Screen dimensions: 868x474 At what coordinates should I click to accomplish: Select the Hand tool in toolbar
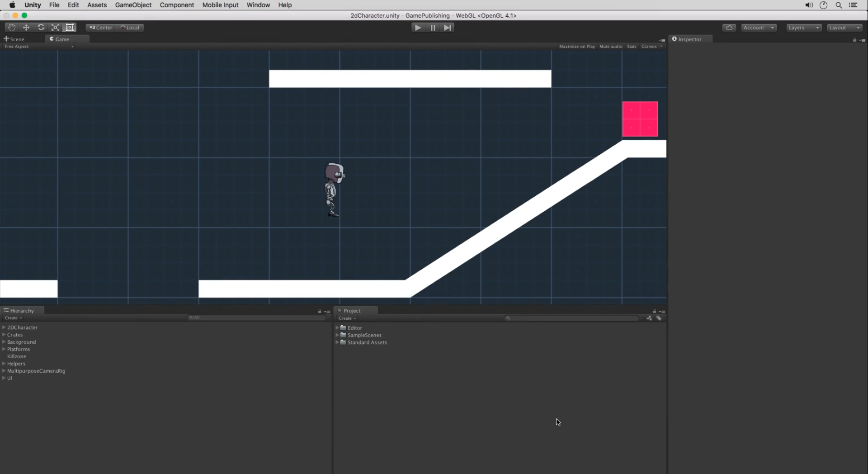(x=12, y=28)
